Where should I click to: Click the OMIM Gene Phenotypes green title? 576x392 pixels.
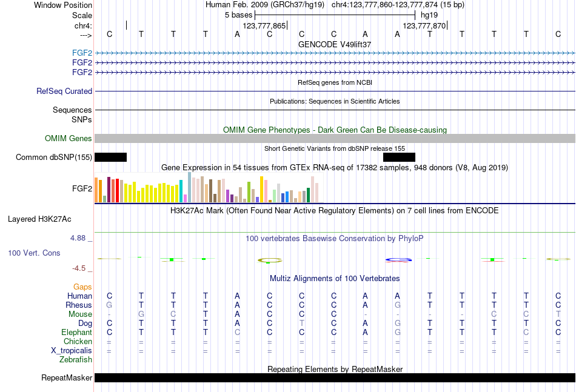click(335, 130)
